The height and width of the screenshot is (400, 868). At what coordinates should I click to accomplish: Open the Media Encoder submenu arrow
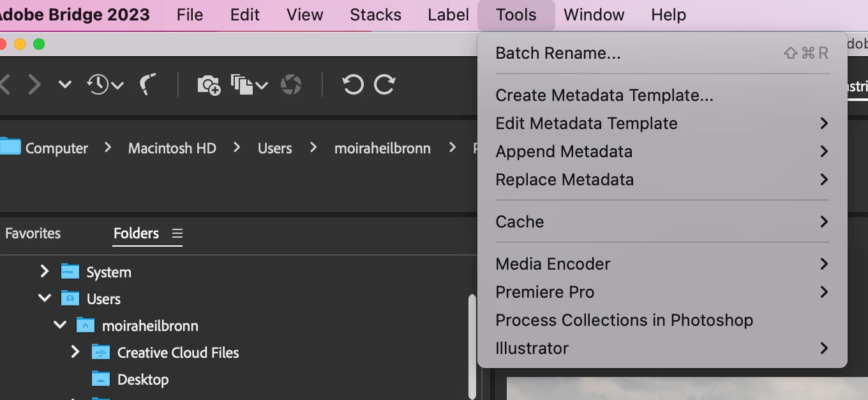coord(824,264)
